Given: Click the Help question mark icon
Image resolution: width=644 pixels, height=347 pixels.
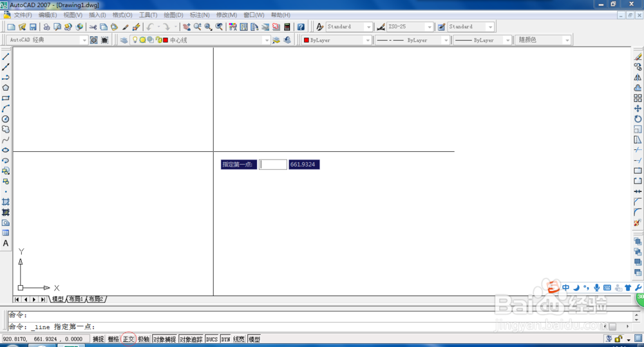Looking at the screenshot, I should point(301,26).
